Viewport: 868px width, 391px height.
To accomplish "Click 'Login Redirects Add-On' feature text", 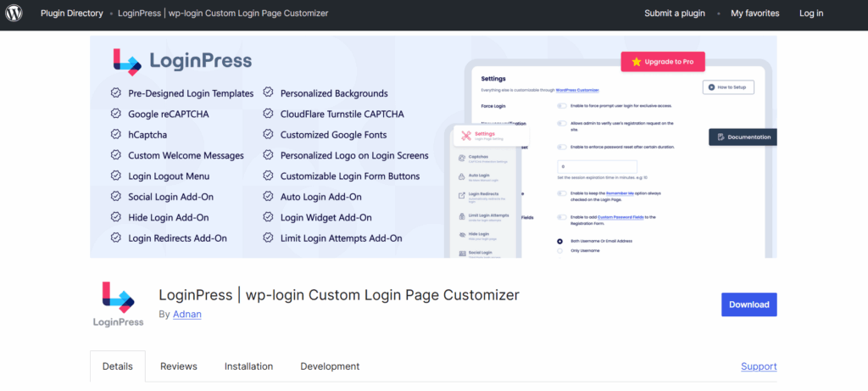I will tap(178, 238).
